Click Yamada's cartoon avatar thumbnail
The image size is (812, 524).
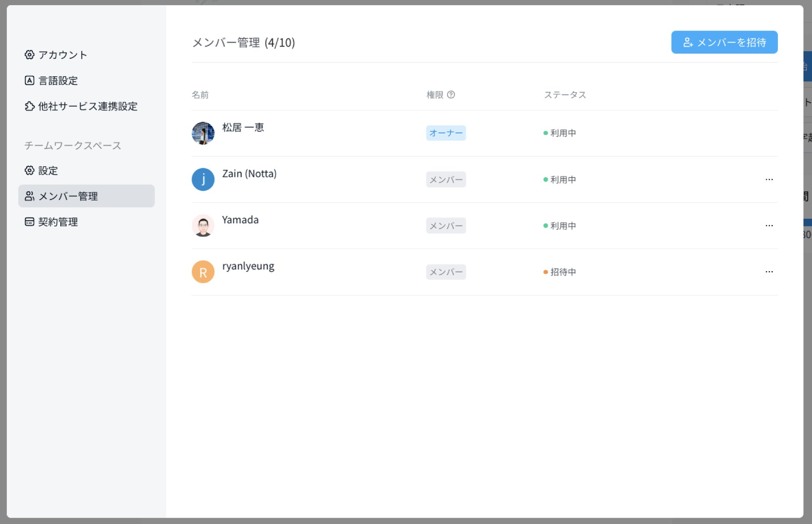click(203, 226)
